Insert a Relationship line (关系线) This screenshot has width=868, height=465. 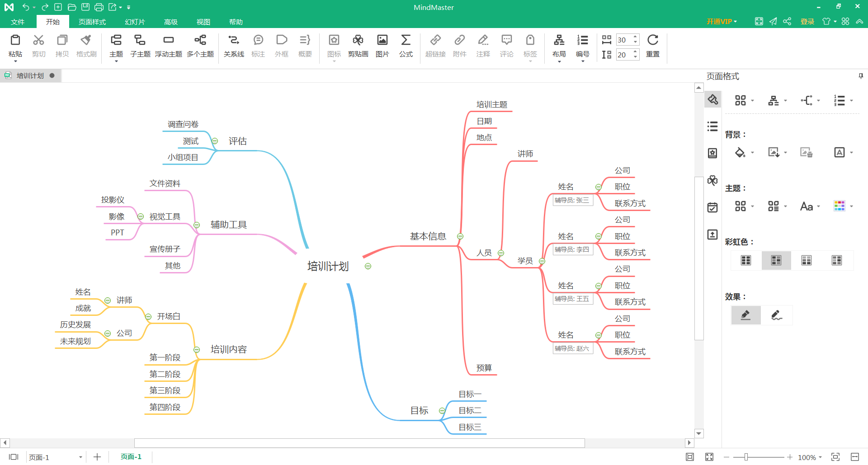coord(234,46)
